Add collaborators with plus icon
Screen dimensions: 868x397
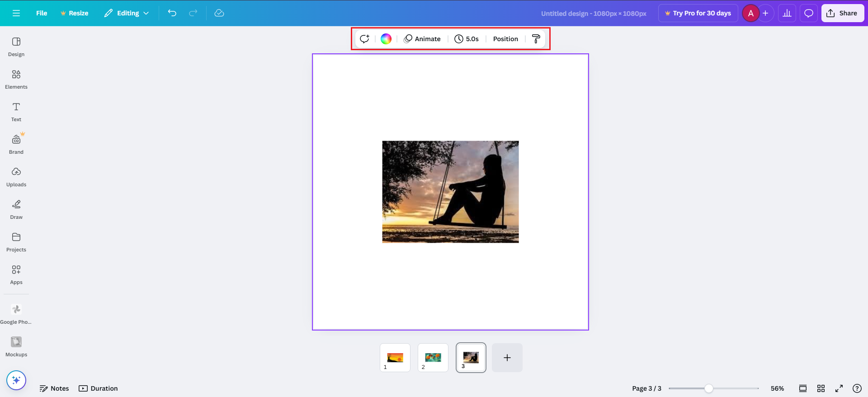point(765,13)
